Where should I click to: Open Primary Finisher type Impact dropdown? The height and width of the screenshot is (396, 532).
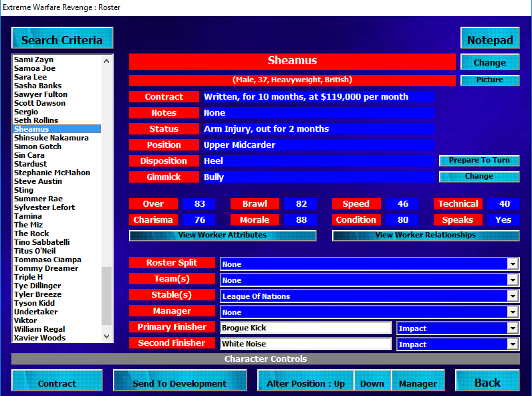tap(512, 328)
